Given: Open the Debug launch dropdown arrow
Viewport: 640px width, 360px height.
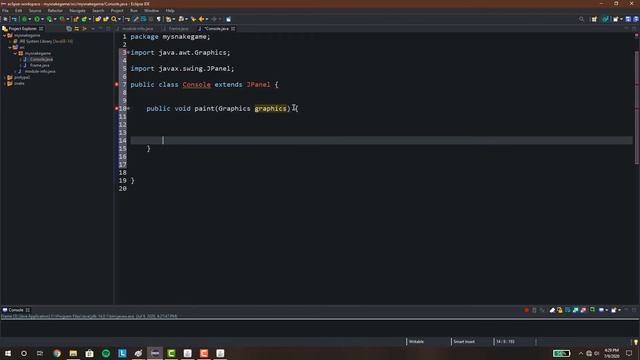Looking at the screenshot, I should 29,19.
